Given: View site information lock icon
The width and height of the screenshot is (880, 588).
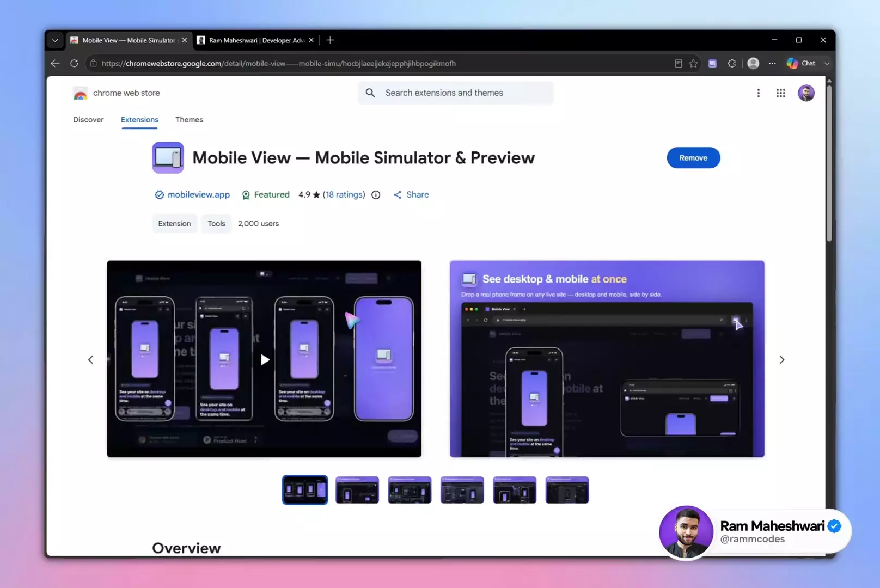Looking at the screenshot, I should point(94,63).
